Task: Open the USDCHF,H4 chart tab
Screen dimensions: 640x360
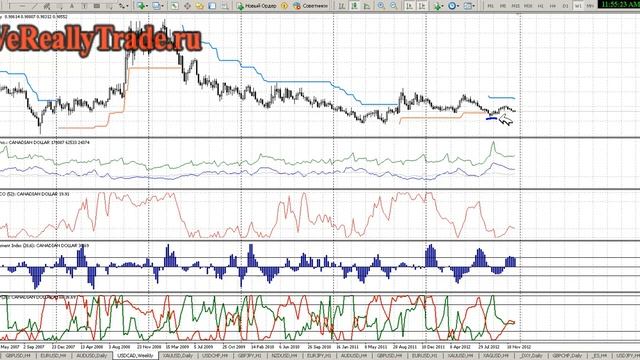Action: (x=215, y=356)
